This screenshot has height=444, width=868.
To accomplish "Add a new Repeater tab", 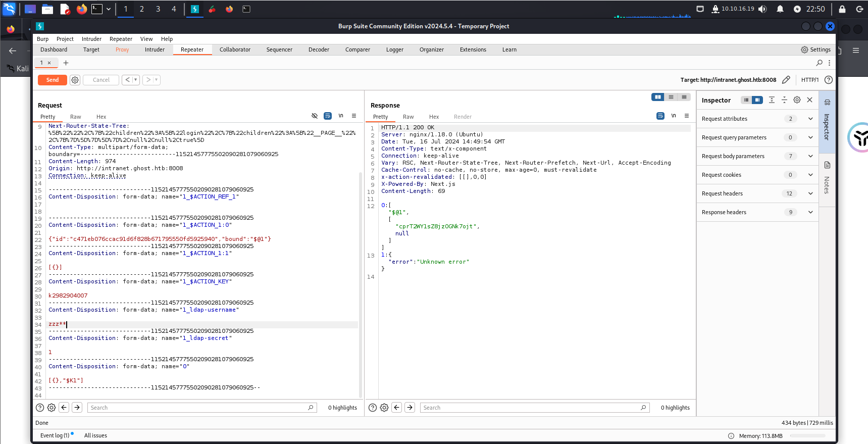I will tap(66, 63).
